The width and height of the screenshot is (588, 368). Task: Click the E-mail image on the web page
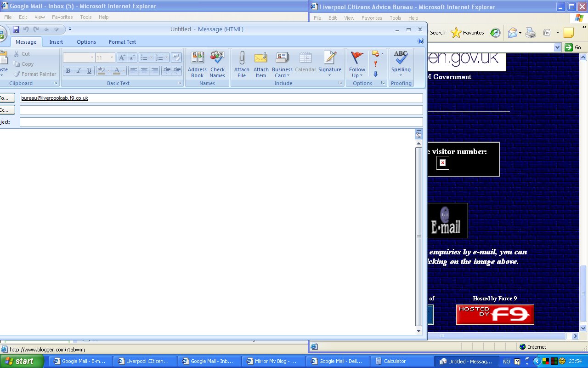pos(447,221)
